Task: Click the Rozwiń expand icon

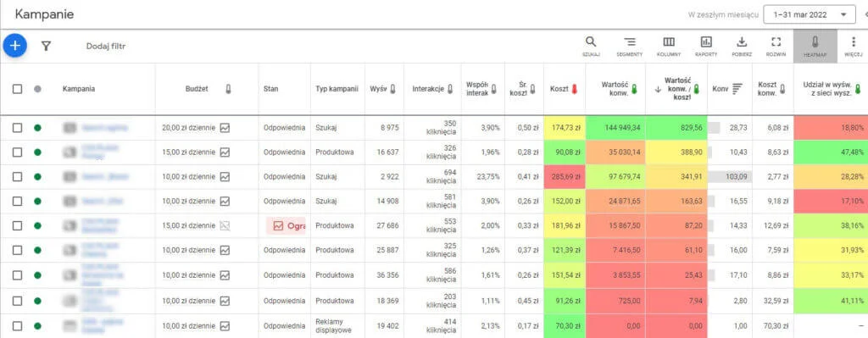Action: (776, 47)
